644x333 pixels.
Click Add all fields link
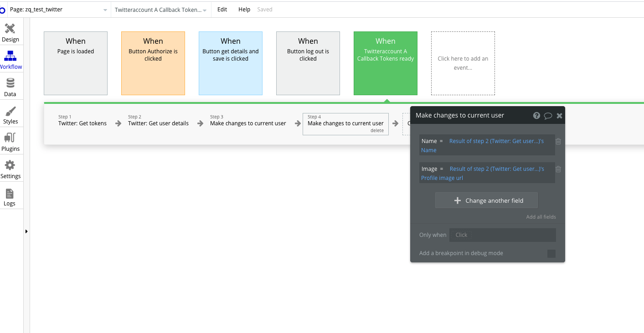tap(541, 217)
